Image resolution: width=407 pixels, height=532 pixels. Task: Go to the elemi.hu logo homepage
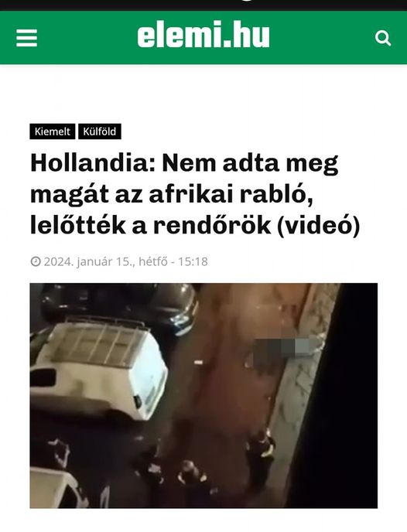click(203, 35)
